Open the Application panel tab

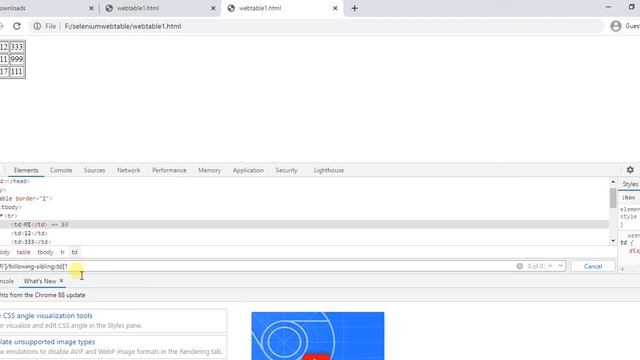pyautogui.click(x=248, y=170)
